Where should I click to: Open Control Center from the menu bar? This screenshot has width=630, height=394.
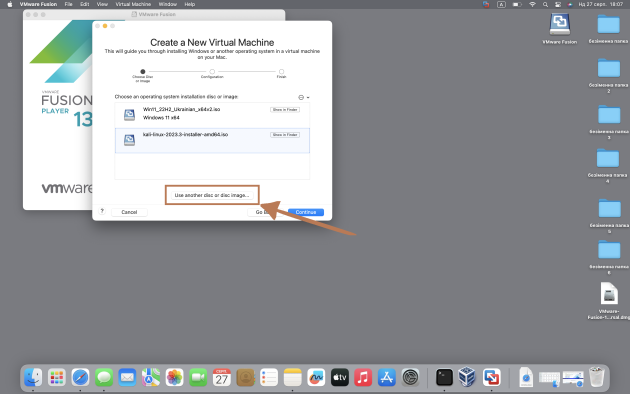point(558,4)
